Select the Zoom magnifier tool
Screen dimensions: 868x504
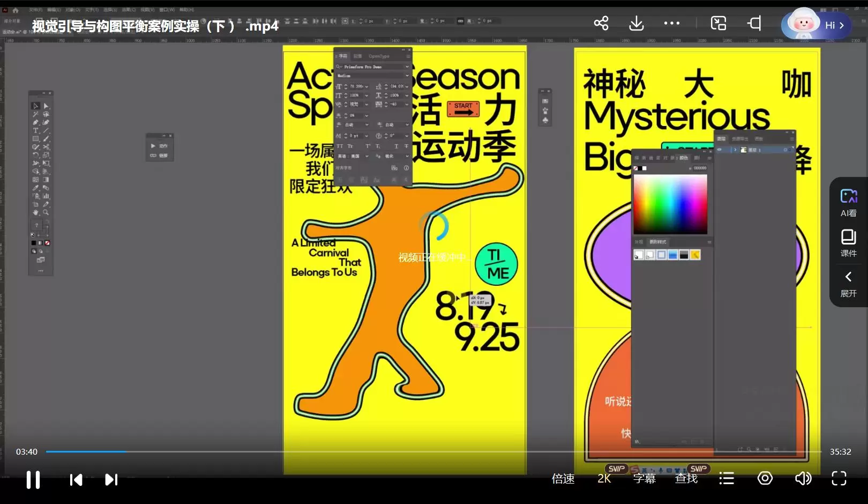coord(46,212)
